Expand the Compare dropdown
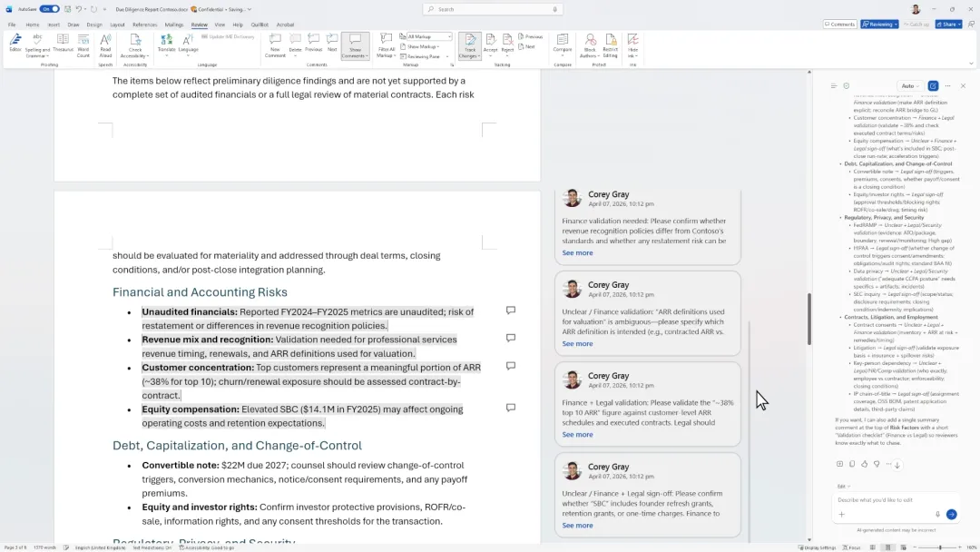980x552 pixels. tap(563, 44)
